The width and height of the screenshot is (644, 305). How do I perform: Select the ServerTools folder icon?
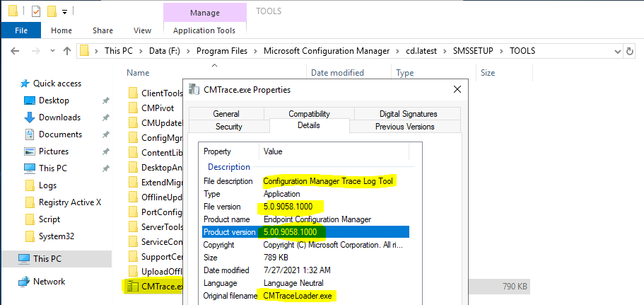(133, 226)
